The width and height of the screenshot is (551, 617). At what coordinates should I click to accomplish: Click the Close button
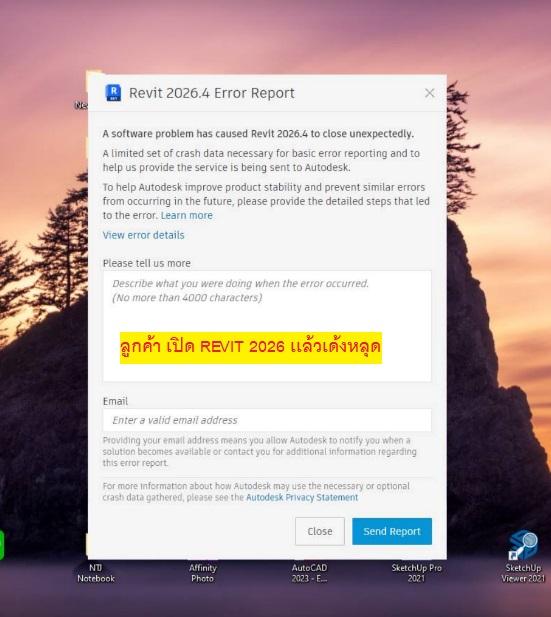click(320, 531)
